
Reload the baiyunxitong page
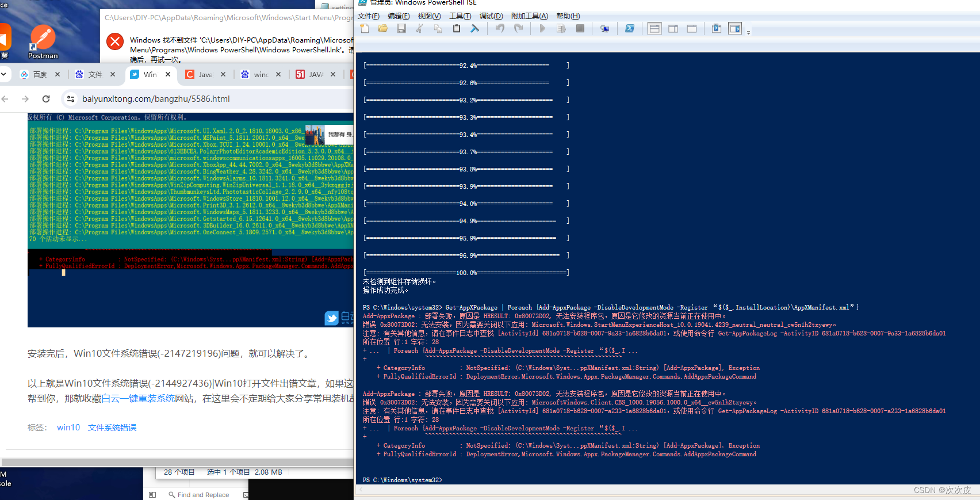click(x=46, y=99)
